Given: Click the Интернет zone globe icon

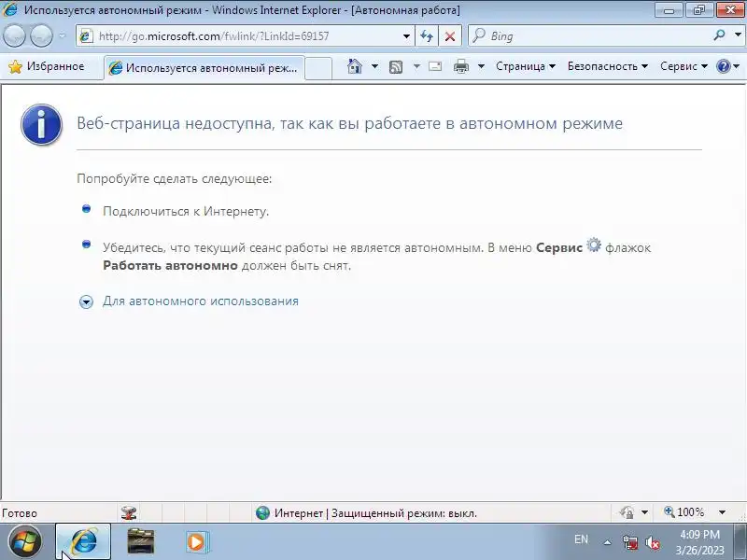Looking at the screenshot, I should click(x=262, y=512).
